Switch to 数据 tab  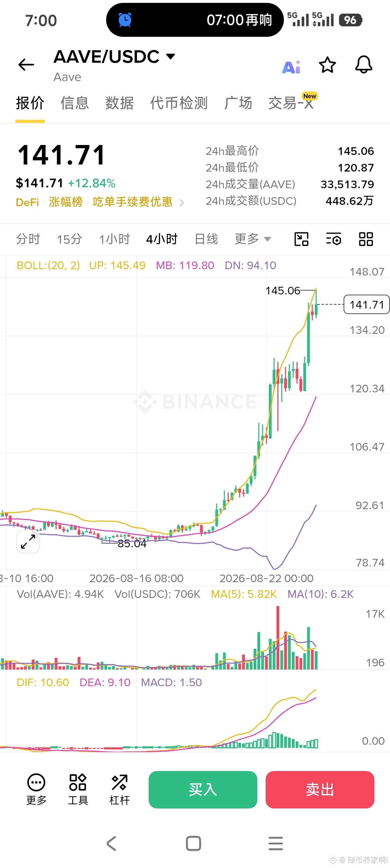120,103
